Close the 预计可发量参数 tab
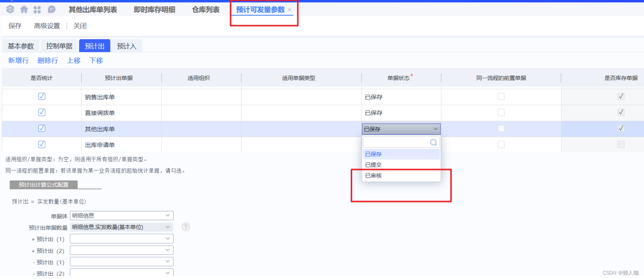This screenshot has height=279, width=644. tap(290, 10)
